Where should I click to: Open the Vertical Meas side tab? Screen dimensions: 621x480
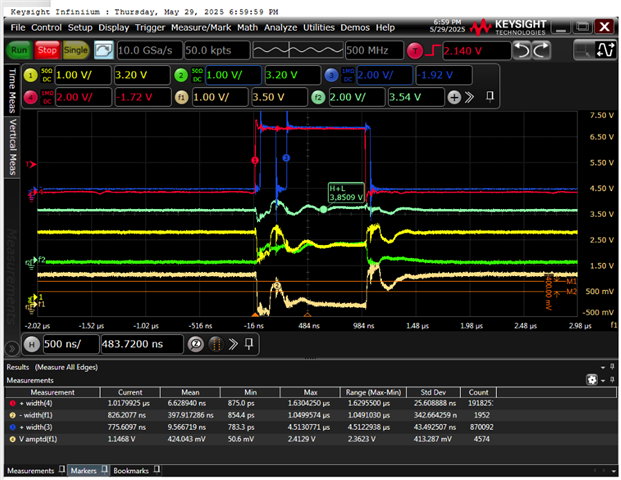12,147
